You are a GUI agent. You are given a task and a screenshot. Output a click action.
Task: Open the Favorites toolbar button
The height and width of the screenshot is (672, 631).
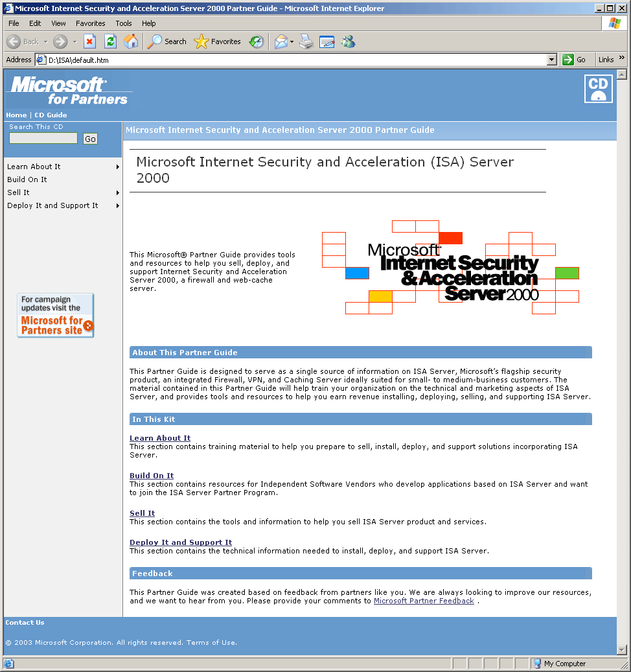tap(218, 41)
